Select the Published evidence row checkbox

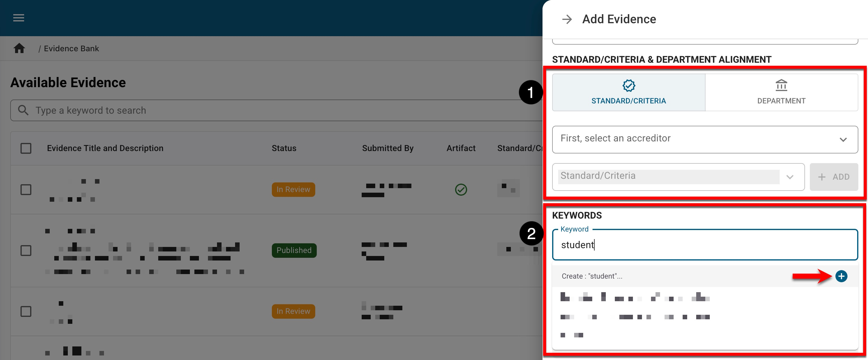tap(26, 251)
